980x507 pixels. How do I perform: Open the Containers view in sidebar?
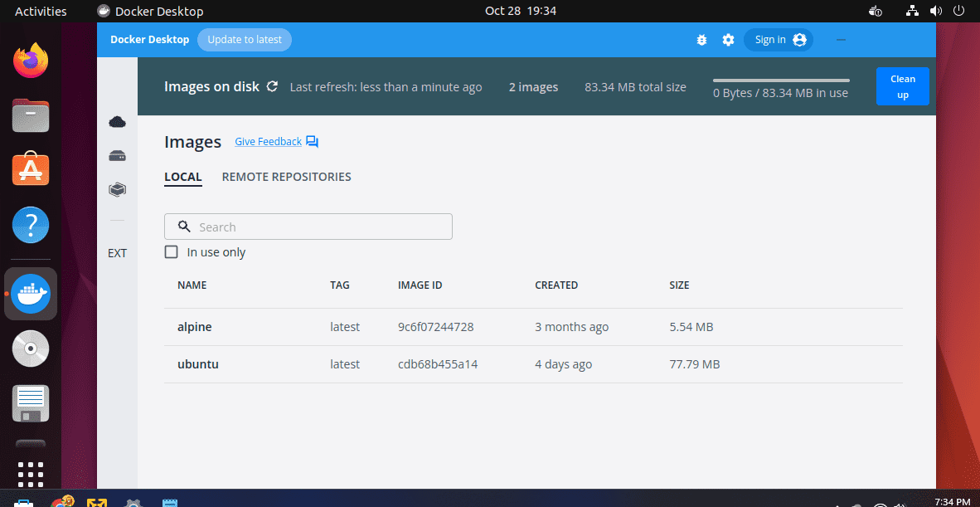117,155
